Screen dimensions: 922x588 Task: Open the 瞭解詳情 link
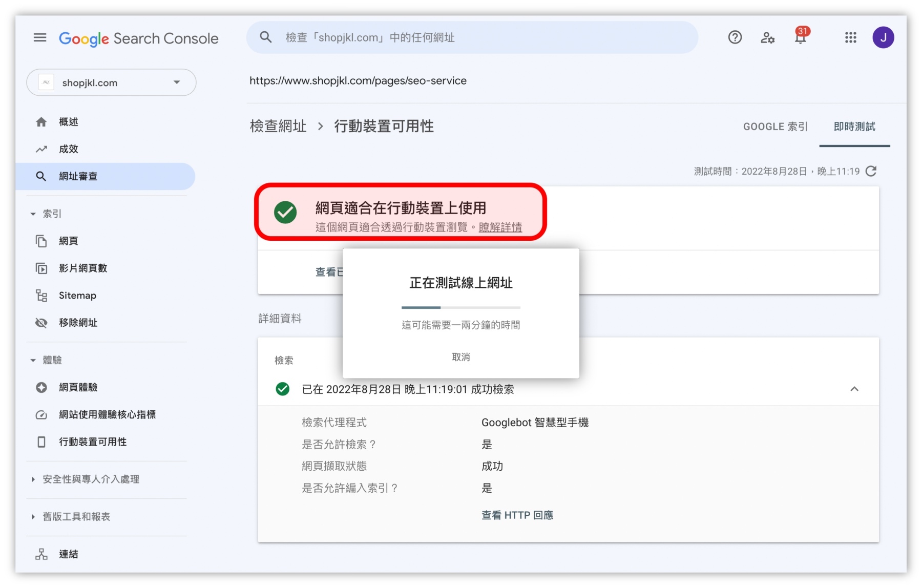500,227
